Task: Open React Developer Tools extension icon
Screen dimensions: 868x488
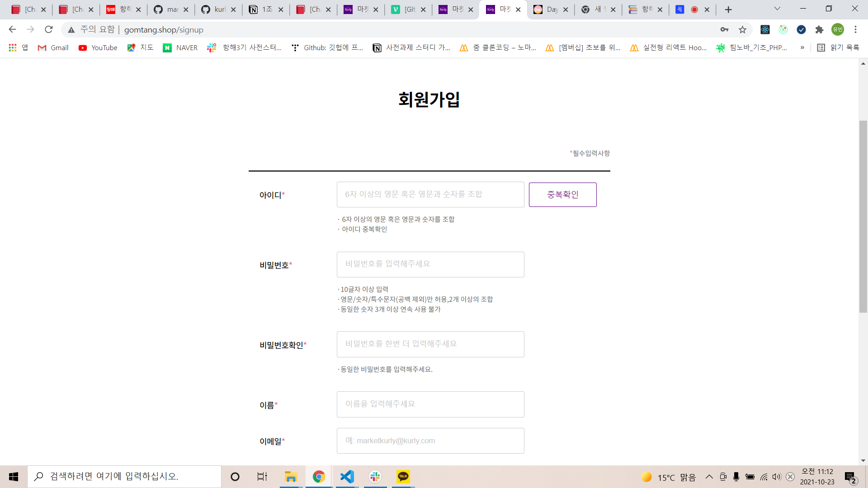Action: click(x=765, y=29)
